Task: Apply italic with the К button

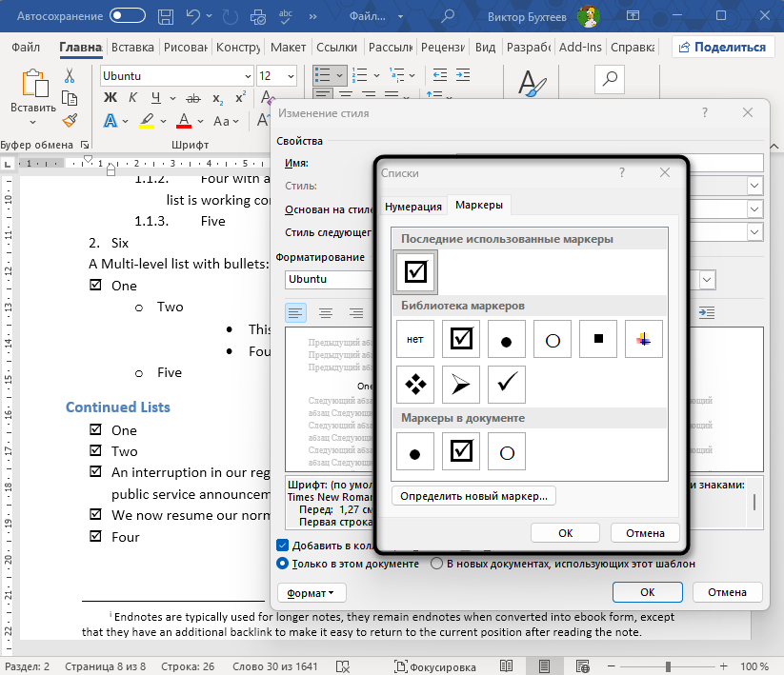Action: click(132, 97)
